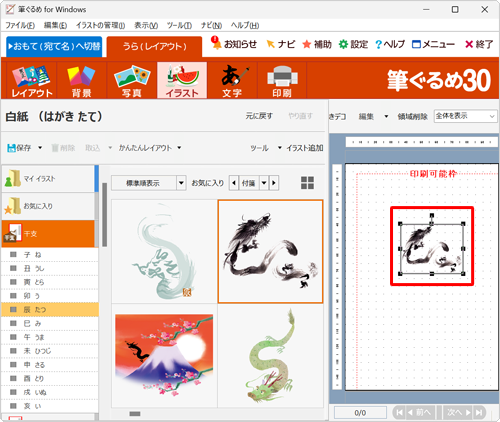Open the ファイル menu
The width and height of the screenshot is (500, 422).
click(20, 25)
